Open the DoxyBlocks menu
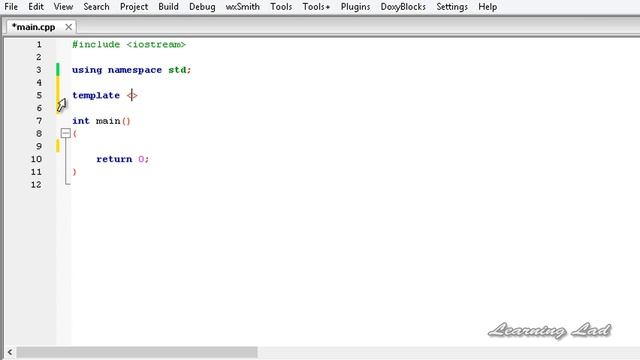 pos(403,7)
